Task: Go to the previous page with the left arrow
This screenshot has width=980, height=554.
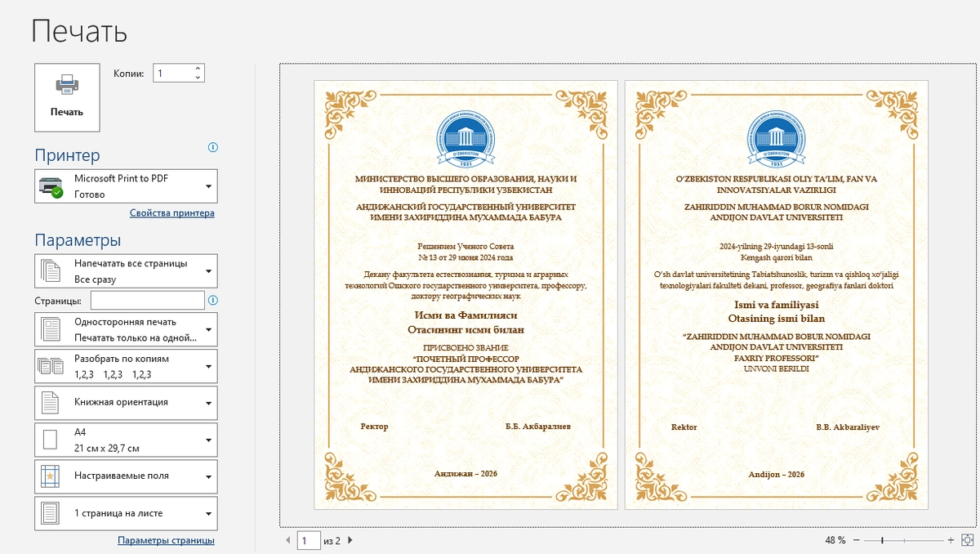Action: coord(288,540)
